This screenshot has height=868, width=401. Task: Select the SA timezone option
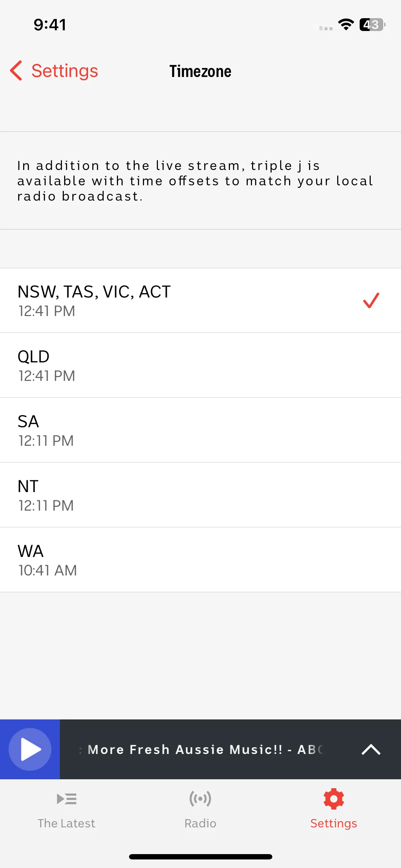coord(200,430)
